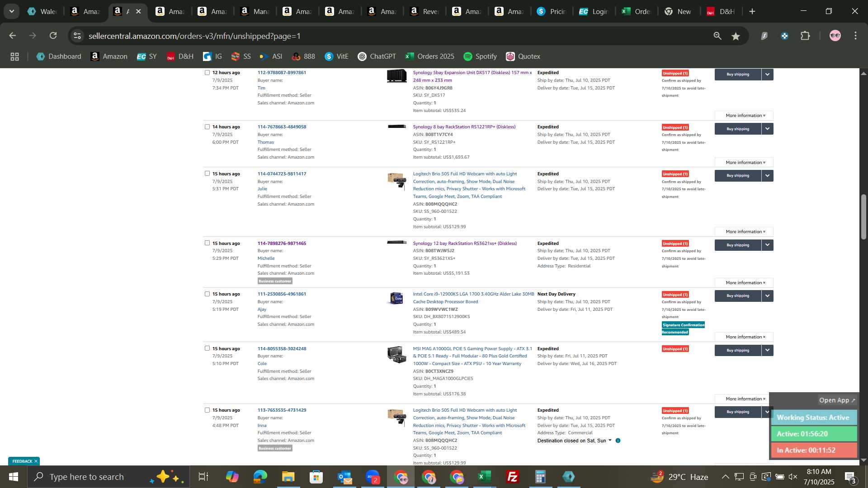
Task: Select order 112-9788087-8997861 checkbox
Action: click(x=207, y=72)
